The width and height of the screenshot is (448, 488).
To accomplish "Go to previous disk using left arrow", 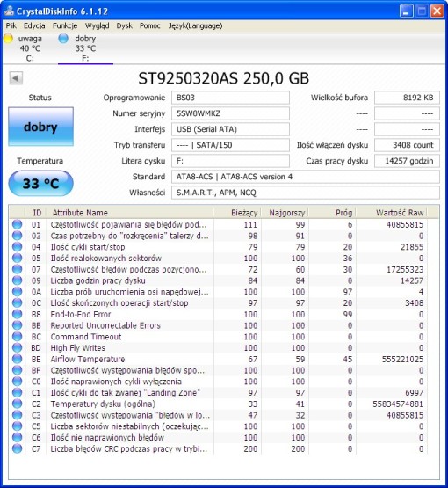I will 16,78.
